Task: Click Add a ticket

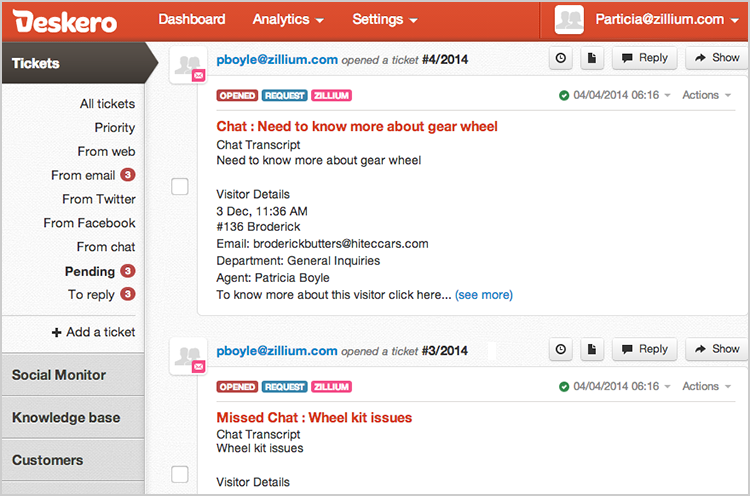Action: (x=93, y=332)
